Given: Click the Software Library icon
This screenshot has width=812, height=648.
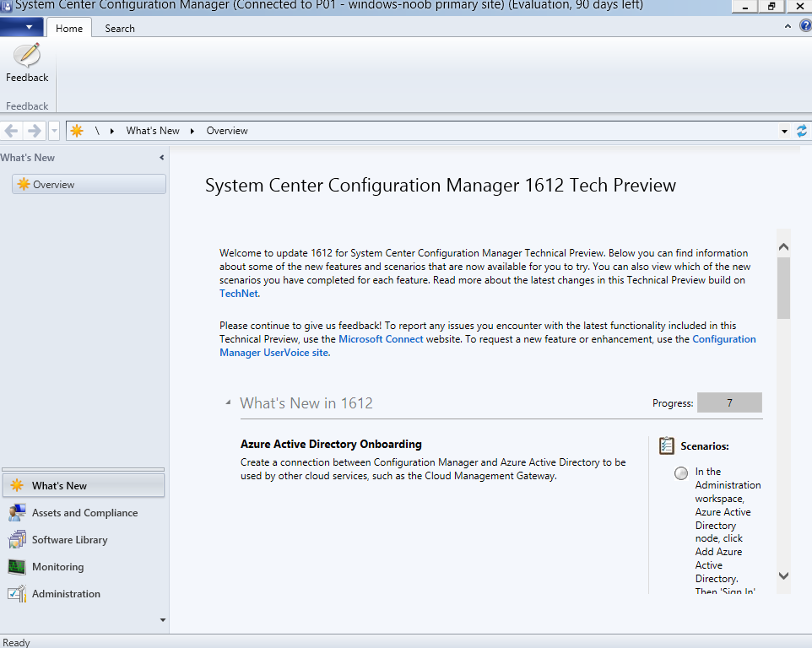Looking at the screenshot, I should click(17, 539).
